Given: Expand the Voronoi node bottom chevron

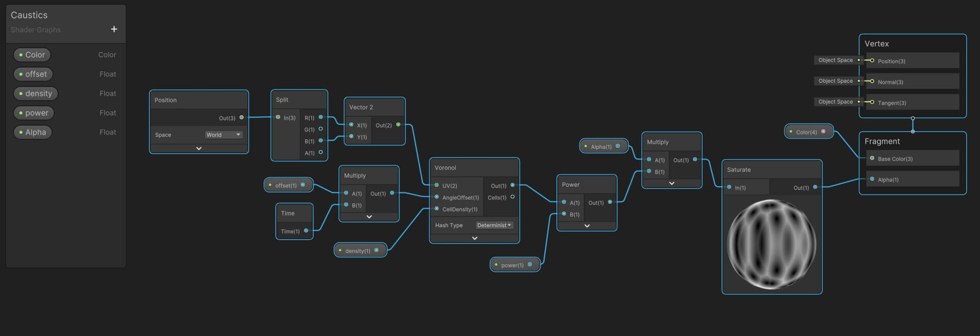Looking at the screenshot, I should 475,238.
